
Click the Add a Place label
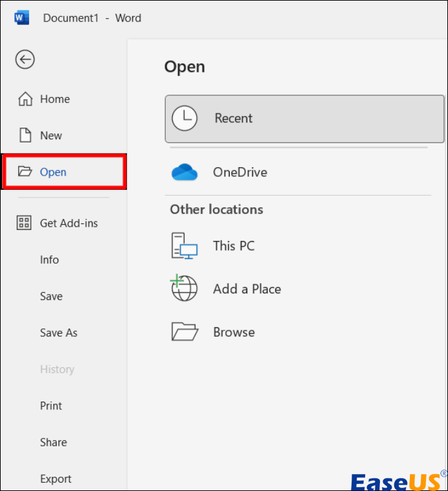247,290
